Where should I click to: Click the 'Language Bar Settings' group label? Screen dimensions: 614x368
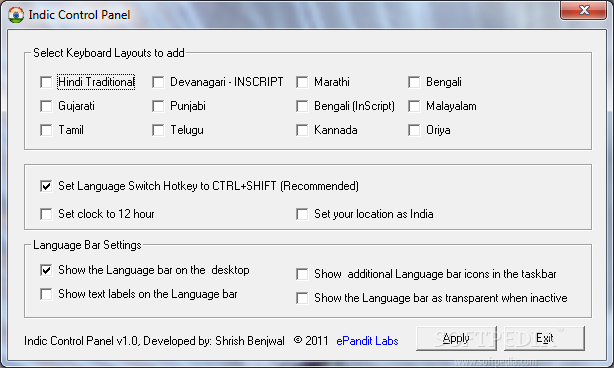87,245
